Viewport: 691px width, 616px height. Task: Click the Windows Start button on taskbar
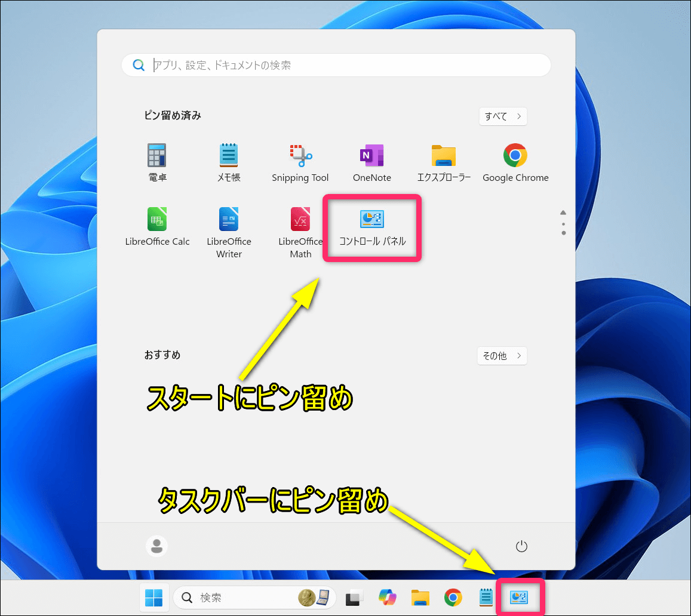pos(154,597)
